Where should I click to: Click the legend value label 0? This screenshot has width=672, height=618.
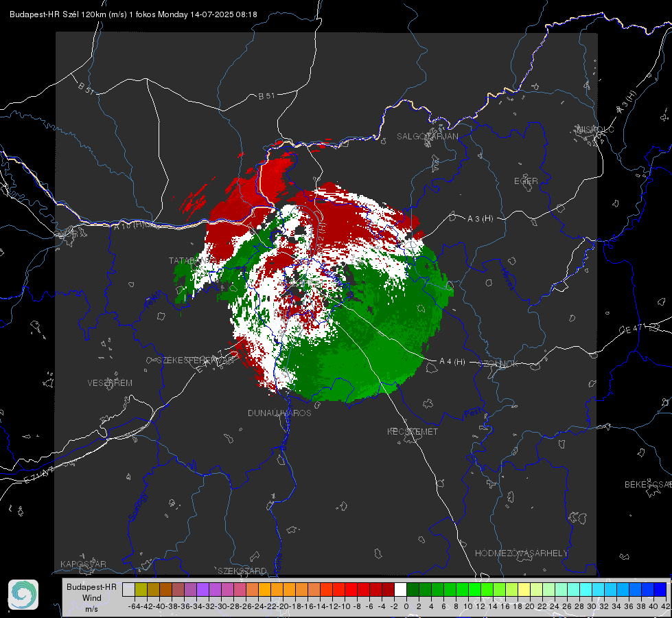[x=406, y=606]
